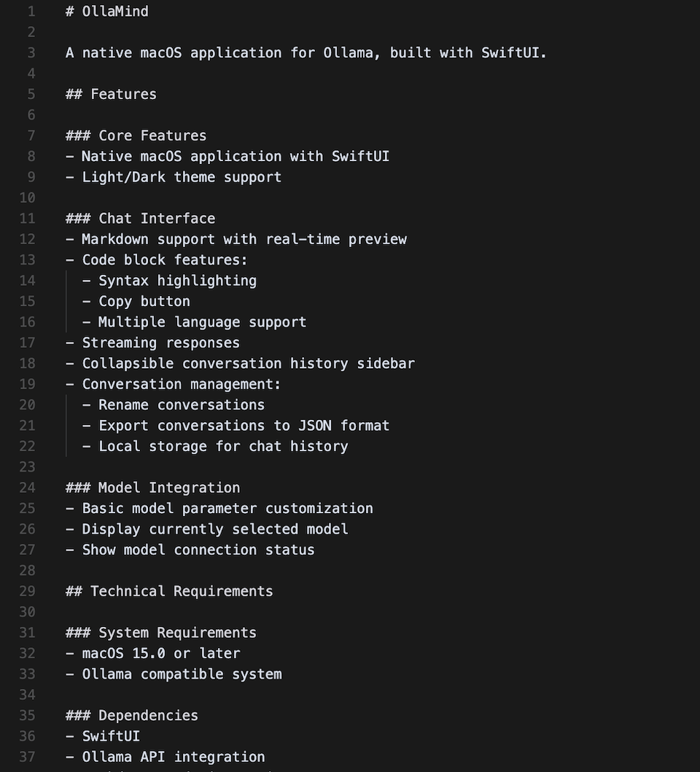Click the '### Model Integration' heading
The height and width of the screenshot is (772, 700).
pyautogui.click(x=152, y=488)
